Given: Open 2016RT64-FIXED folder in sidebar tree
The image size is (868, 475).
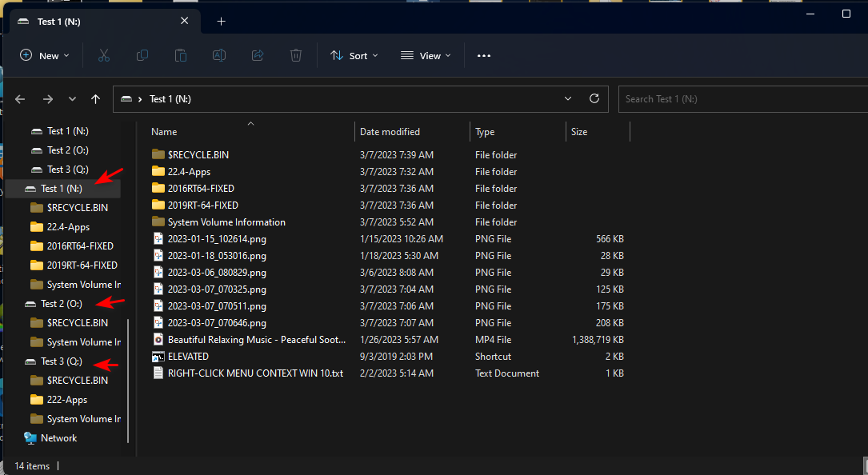Looking at the screenshot, I should pyautogui.click(x=80, y=245).
